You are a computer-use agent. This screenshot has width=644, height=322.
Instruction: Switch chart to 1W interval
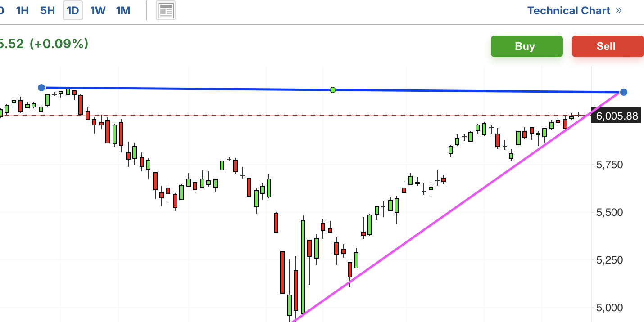98,11
